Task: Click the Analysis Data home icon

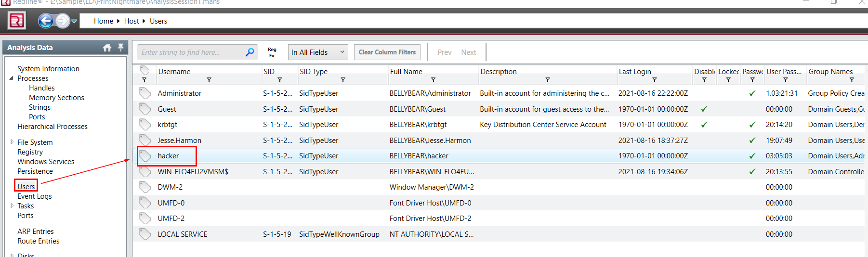Action: coord(107,48)
